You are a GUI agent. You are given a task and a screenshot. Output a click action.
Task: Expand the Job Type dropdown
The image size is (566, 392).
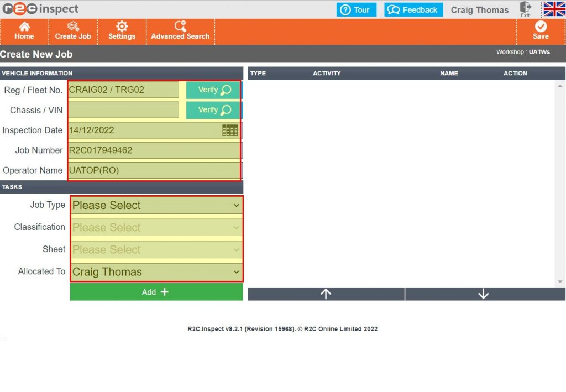(x=156, y=205)
